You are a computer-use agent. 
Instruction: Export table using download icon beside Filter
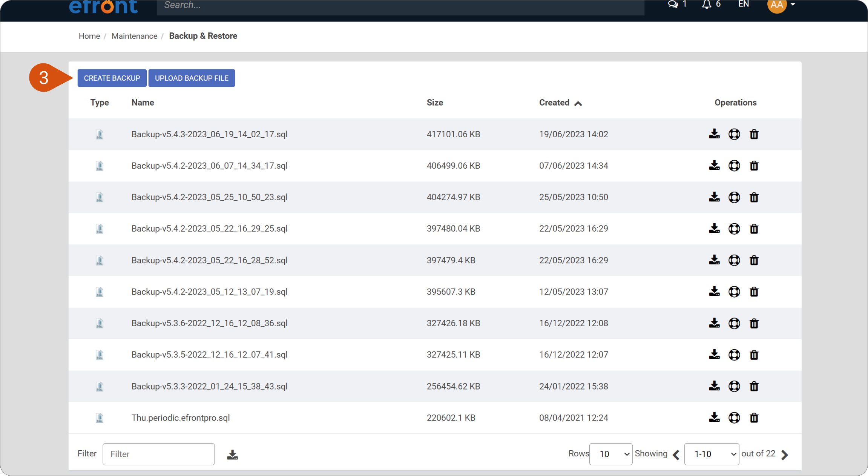coord(232,455)
